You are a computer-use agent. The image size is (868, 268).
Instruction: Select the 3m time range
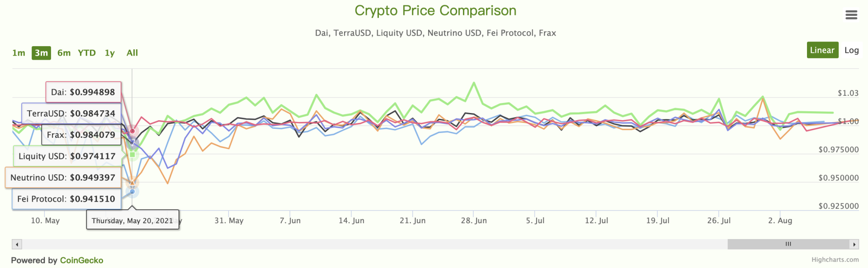coord(41,53)
